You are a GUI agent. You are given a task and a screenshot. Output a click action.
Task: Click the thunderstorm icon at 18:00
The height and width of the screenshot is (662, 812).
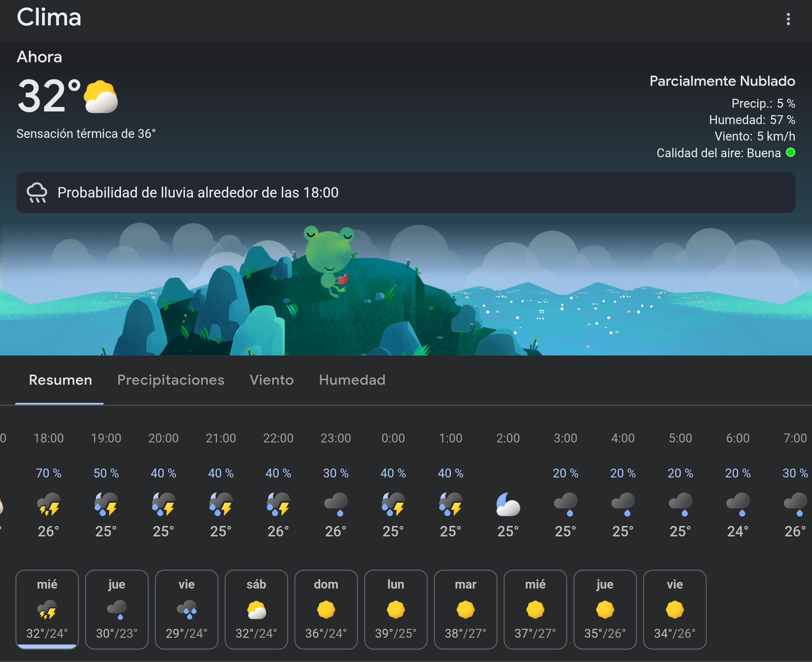coord(48,504)
